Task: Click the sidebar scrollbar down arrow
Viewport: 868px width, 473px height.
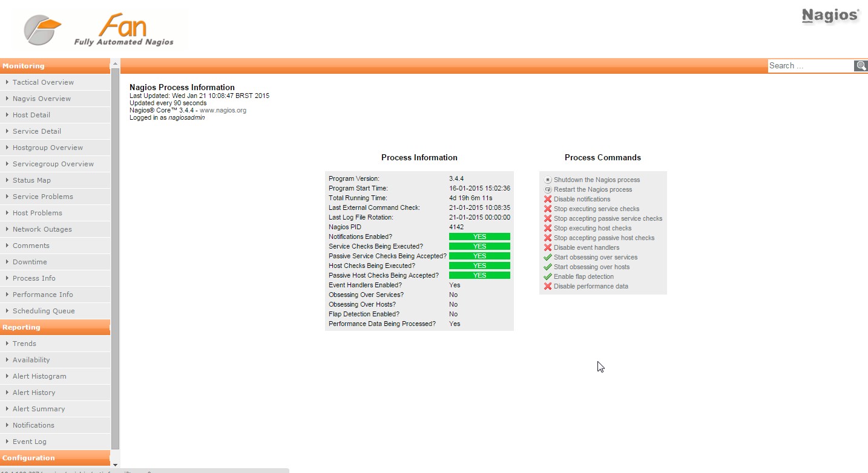Action: click(x=115, y=465)
